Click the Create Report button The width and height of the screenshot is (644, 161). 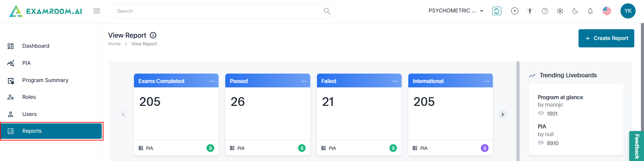[606, 38]
